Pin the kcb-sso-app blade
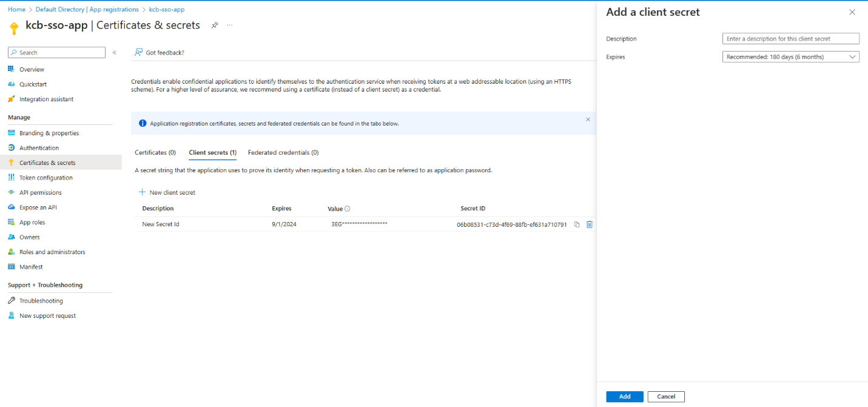This screenshot has width=868, height=407. [x=214, y=25]
